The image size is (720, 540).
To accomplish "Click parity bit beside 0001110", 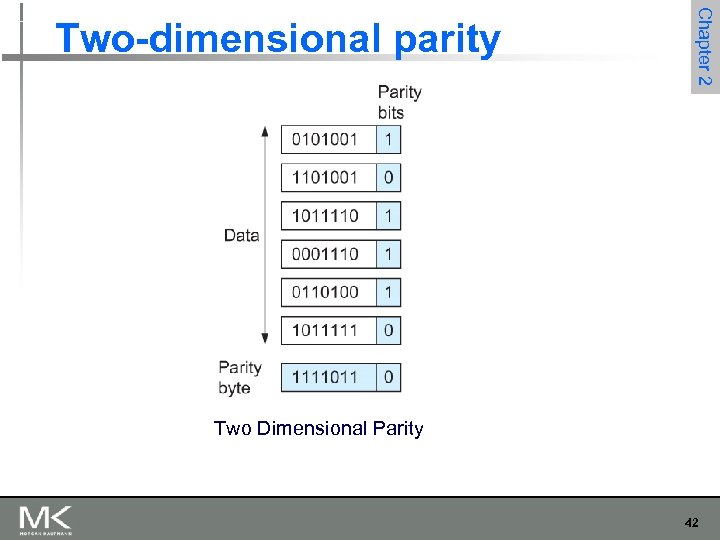I will point(388,254).
